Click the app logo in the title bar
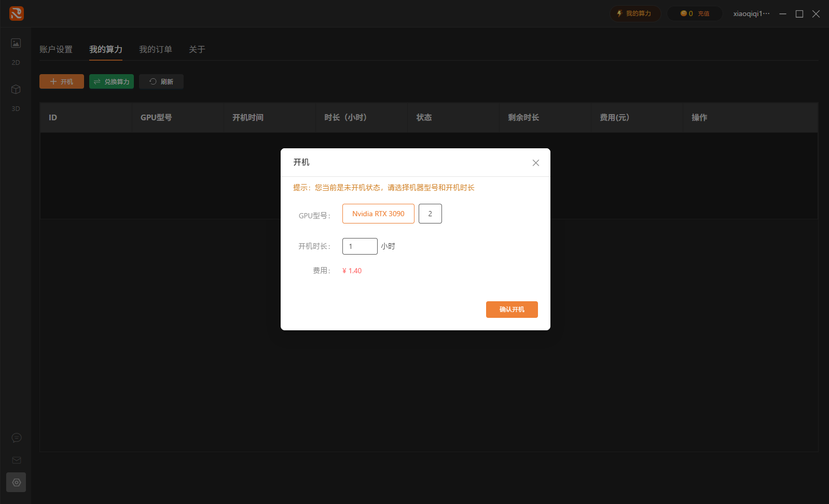This screenshot has width=829, height=504. [x=17, y=13]
